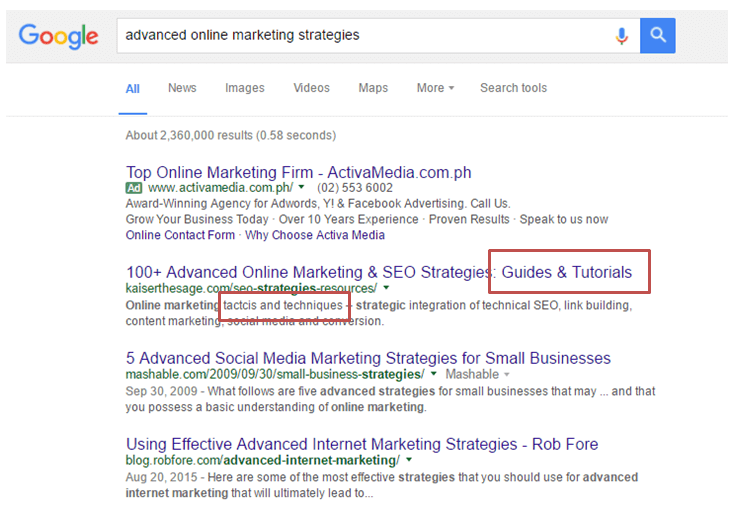Screen dimensions: 738x510
Task: Click the Award-Winning Agency for Adwords line
Action: click(318, 204)
